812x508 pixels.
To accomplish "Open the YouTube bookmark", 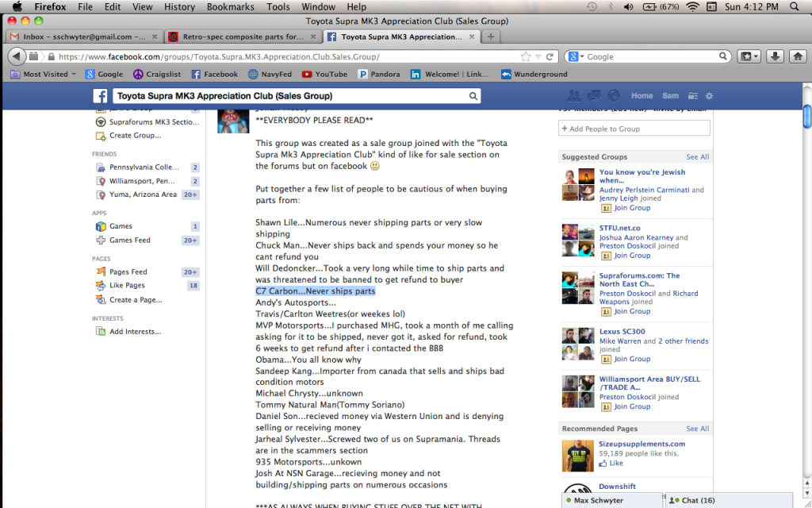I will point(324,74).
